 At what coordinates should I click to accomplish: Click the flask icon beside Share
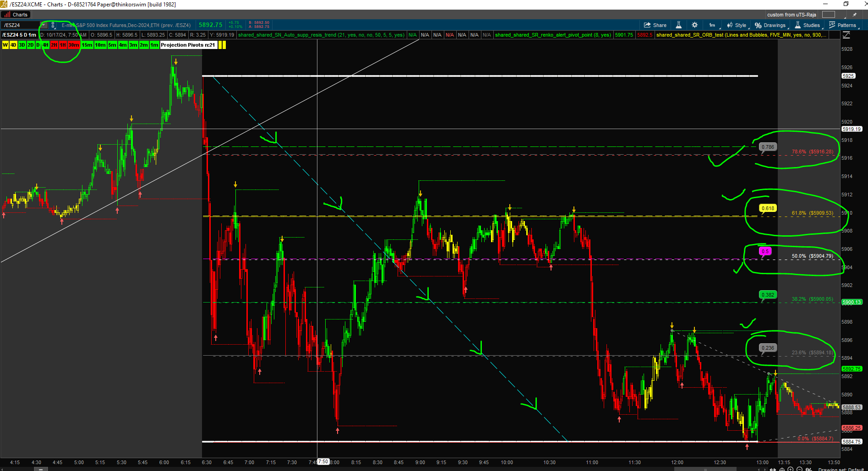679,25
